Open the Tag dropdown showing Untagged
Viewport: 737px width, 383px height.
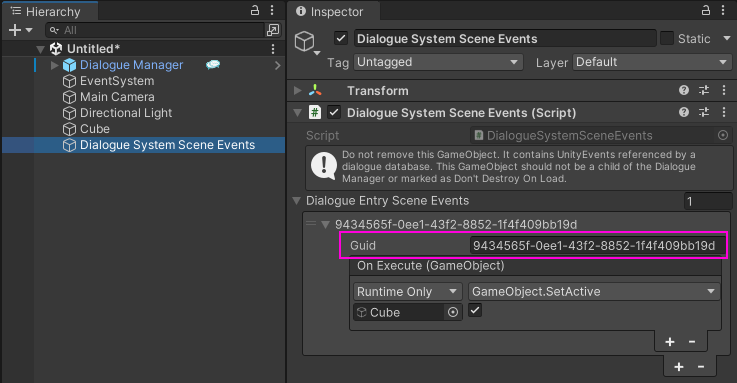(439, 62)
